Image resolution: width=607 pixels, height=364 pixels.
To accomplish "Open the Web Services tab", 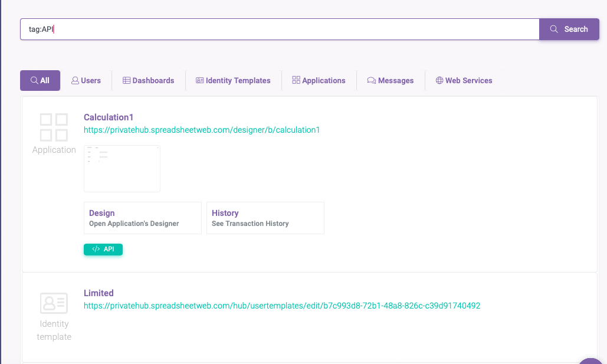I will click(464, 81).
